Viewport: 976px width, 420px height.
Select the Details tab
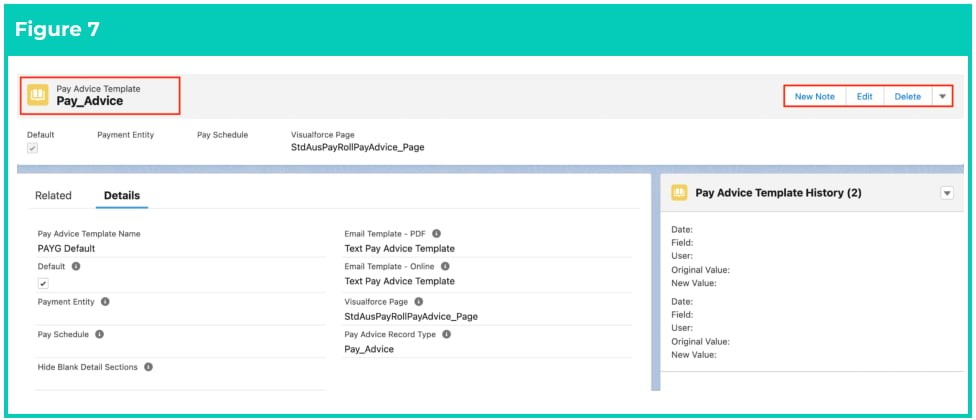coord(122,195)
